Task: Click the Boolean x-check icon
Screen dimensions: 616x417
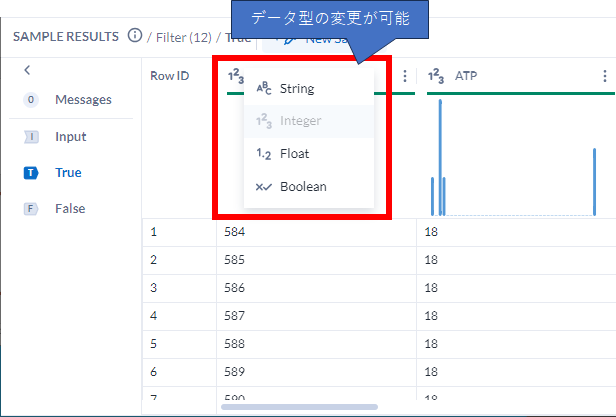Action: pos(264,186)
